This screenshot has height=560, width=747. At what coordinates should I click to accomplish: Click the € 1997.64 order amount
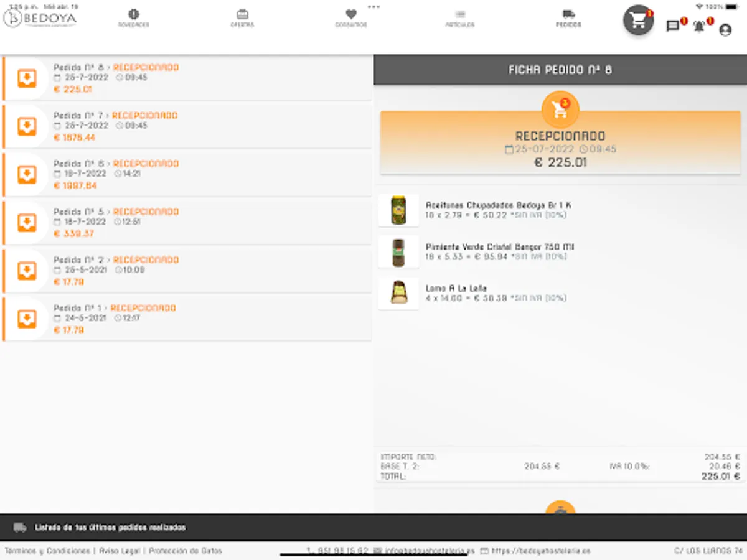(75, 185)
